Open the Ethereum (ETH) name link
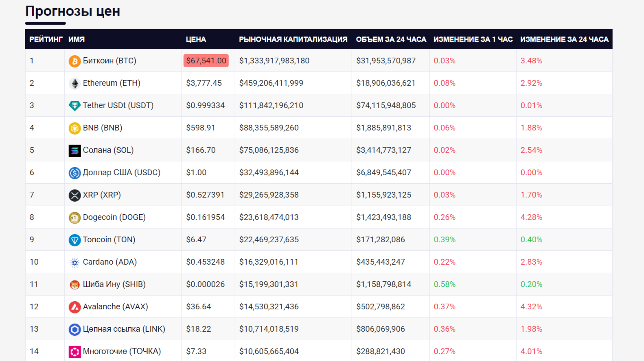 (x=112, y=83)
